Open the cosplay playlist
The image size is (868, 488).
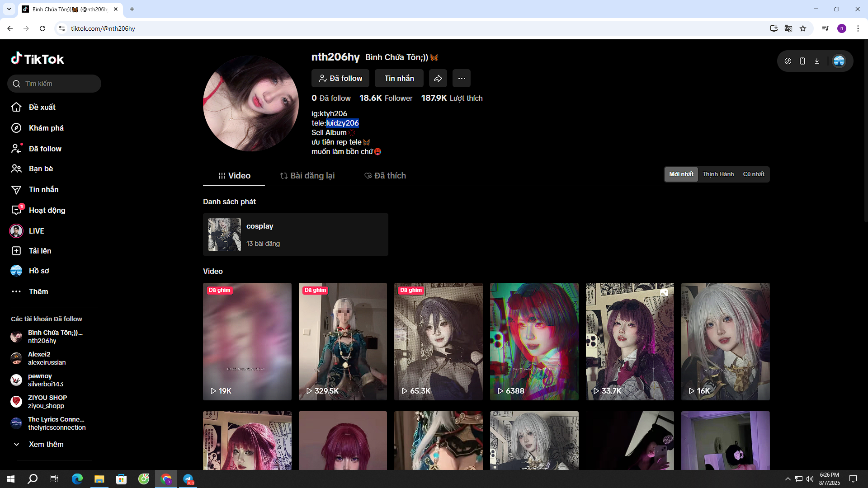pos(296,235)
